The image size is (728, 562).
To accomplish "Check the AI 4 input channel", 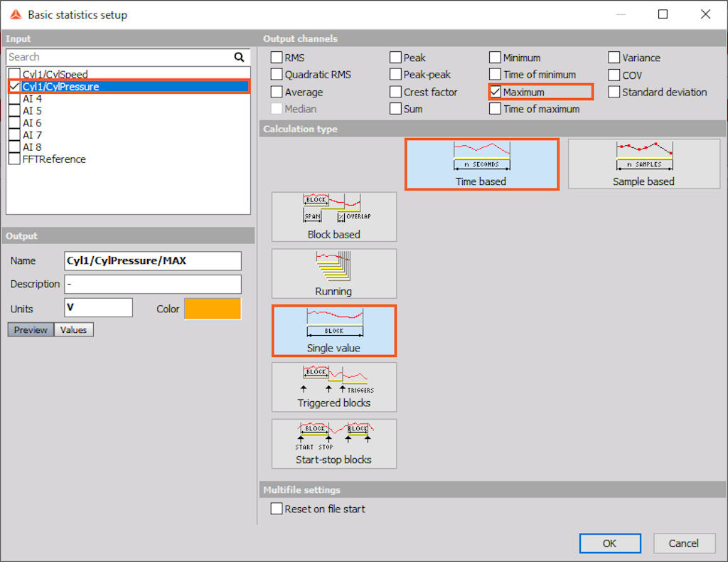I will 15,98.
